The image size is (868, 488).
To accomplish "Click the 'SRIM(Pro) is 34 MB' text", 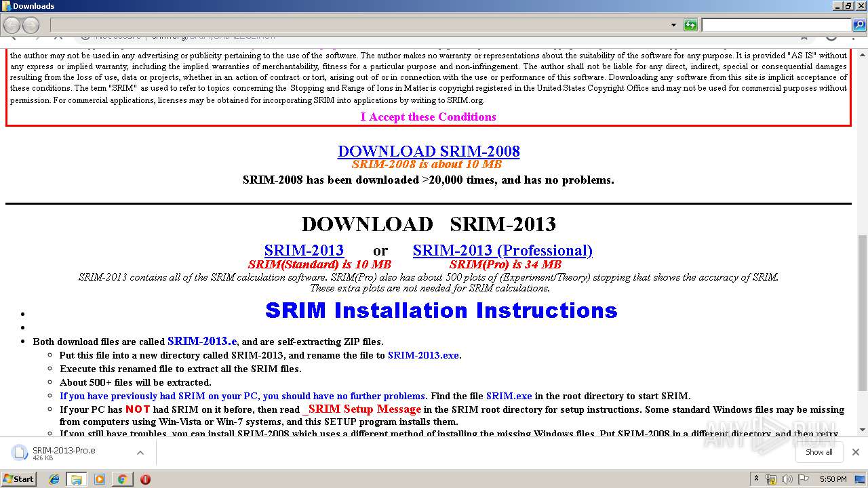I will click(505, 264).
